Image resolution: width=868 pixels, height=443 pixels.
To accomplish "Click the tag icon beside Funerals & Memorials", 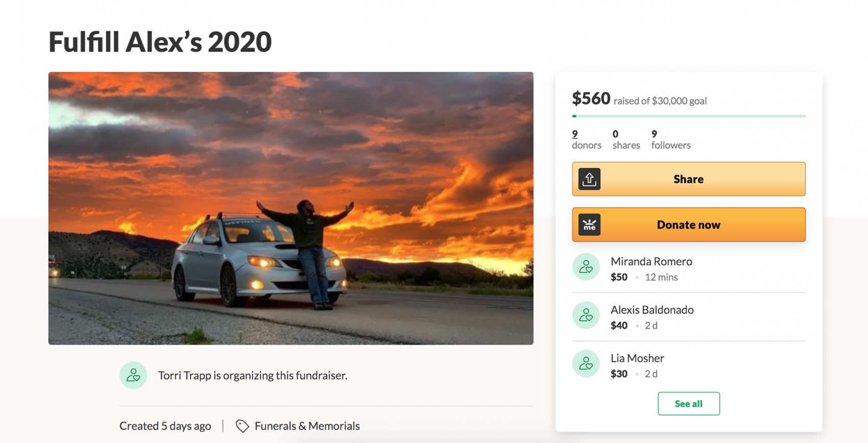I will click(242, 426).
